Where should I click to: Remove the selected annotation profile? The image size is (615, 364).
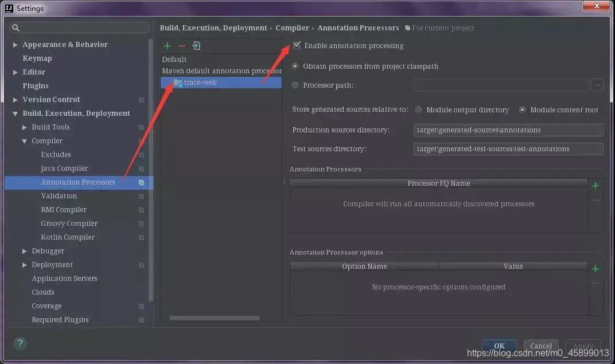(x=182, y=46)
